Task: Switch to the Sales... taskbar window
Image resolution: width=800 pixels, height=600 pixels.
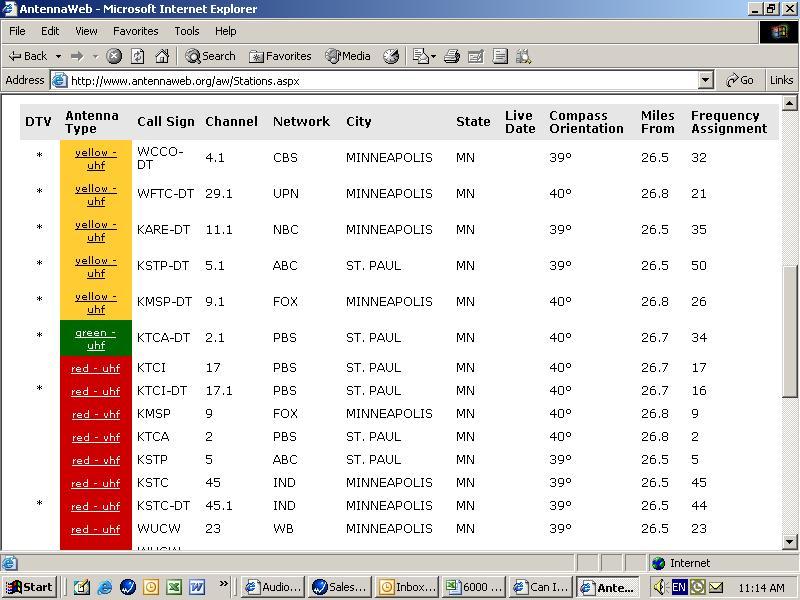Action: (339, 587)
